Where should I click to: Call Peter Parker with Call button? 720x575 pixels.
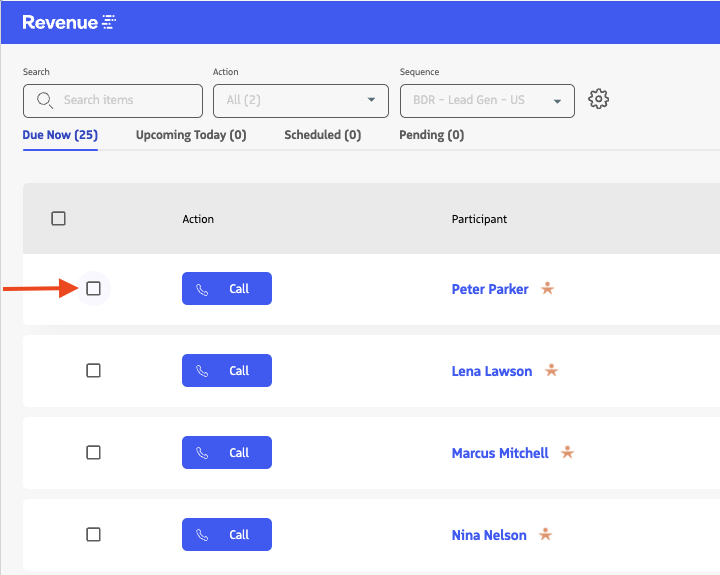tap(227, 288)
